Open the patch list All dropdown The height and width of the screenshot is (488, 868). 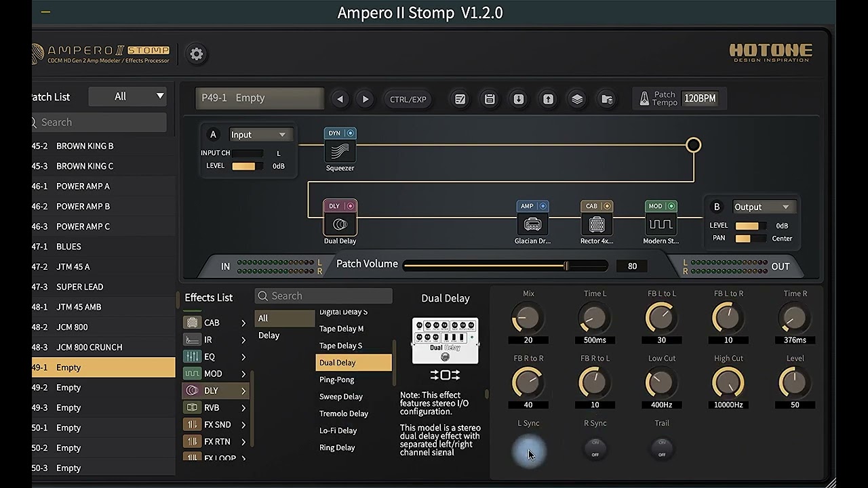coord(127,96)
